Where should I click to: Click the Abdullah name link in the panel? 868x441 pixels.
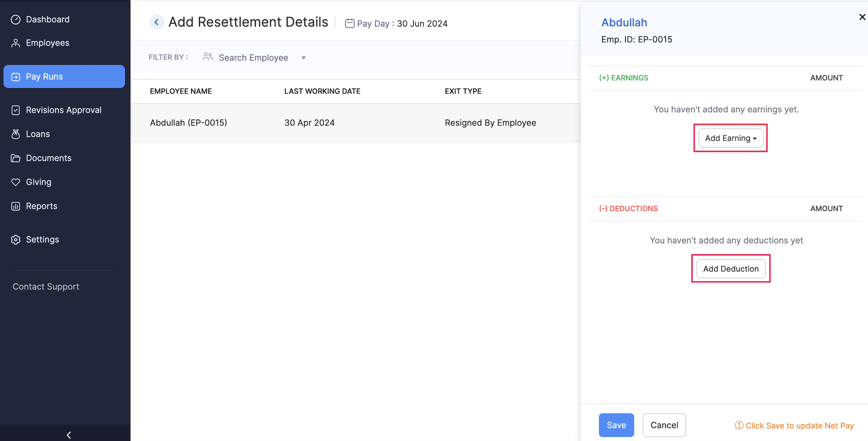624,22
